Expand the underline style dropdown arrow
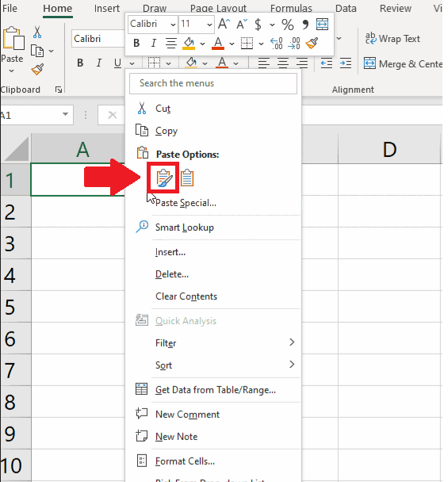This screenshot has height=482, width=448. (132, 63)
